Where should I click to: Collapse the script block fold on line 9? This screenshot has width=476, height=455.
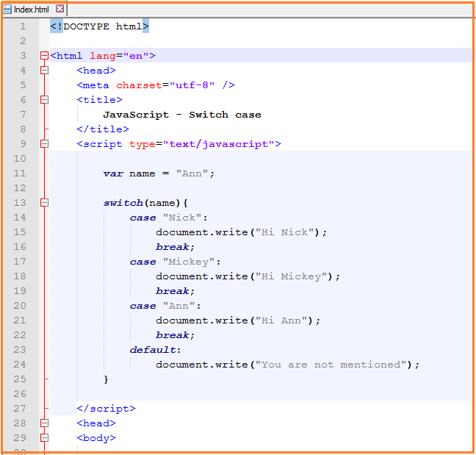pyautogui.click(x=44, y=144)
